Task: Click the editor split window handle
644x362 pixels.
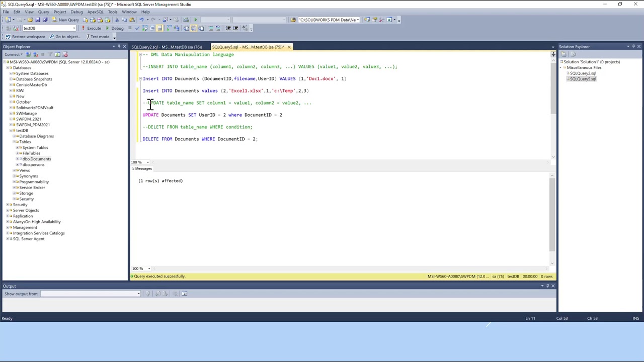Action: pyautogui.click(x=553, y=54)
